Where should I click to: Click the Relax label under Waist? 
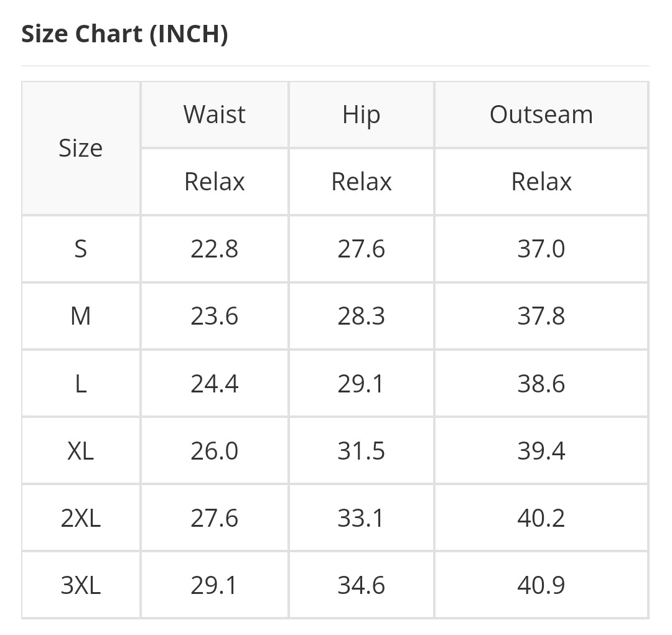(x=215, y=182)
